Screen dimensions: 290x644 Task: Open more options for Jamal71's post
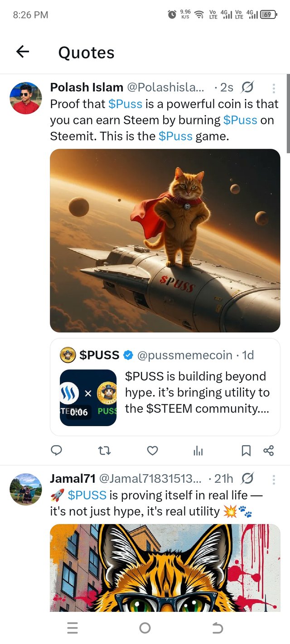tap(273, 479)
